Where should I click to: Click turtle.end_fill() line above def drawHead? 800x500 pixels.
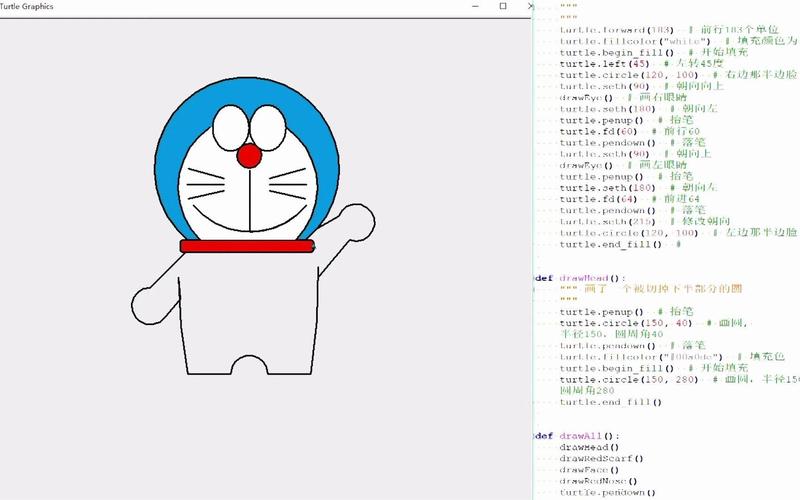[x=620, y=244]
